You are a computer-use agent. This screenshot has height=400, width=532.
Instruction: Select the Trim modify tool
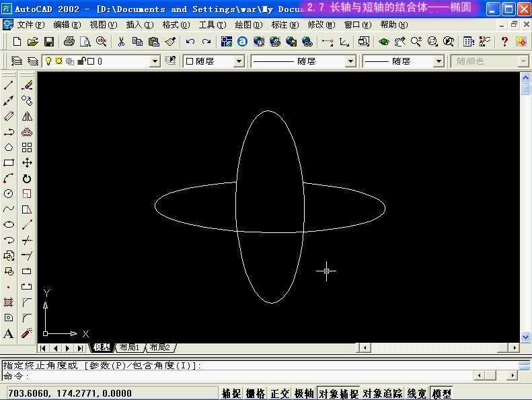click(x=27, y=240)
